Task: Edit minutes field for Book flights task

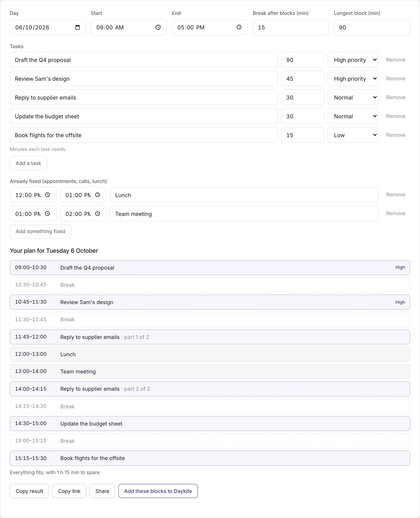Action: tap(303, 135)
